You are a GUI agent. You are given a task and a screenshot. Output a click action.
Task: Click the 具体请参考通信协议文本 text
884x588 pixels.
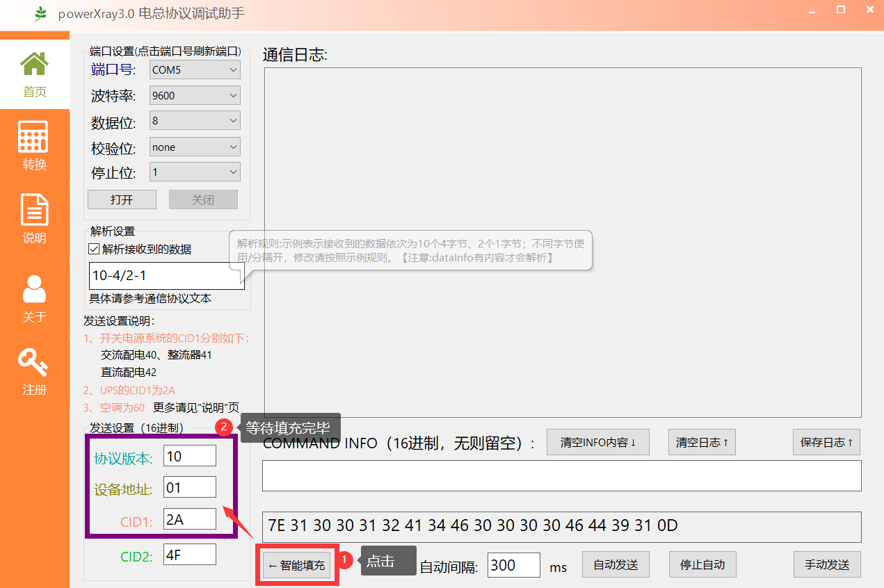pos(150,299)
